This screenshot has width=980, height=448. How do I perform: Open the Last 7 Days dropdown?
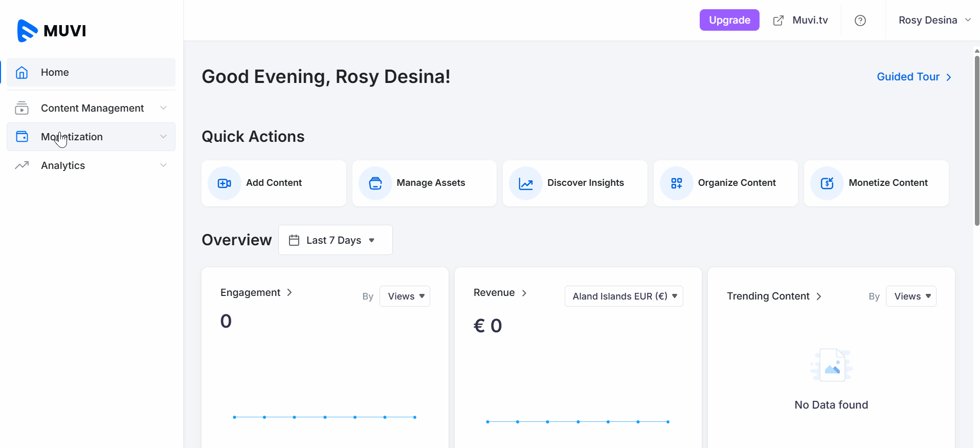(x=335, y=240)
